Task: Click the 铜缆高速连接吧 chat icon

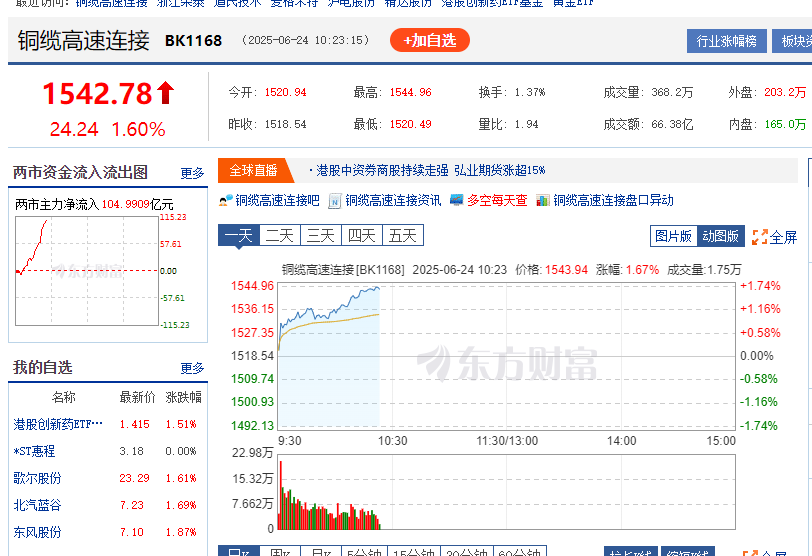Action: (225, 200)
